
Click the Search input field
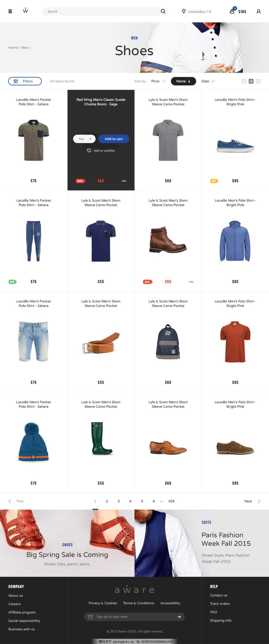click(x=102, y=11)
